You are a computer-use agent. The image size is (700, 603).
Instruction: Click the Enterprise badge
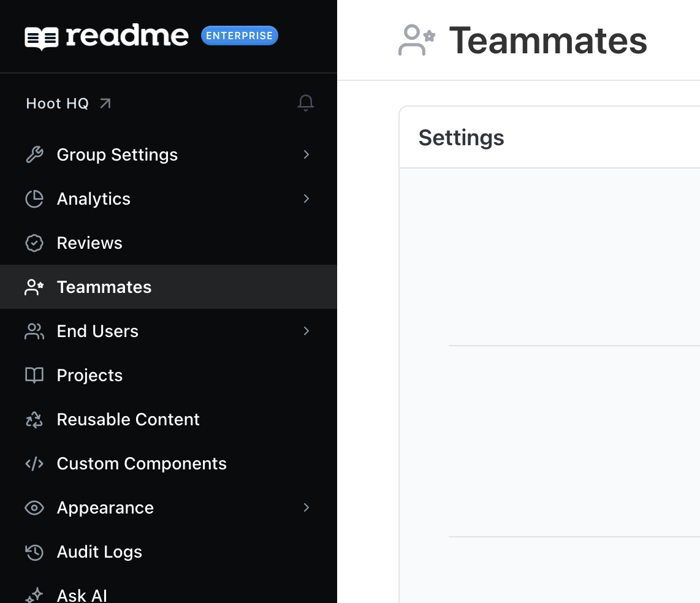coord(239,36)
